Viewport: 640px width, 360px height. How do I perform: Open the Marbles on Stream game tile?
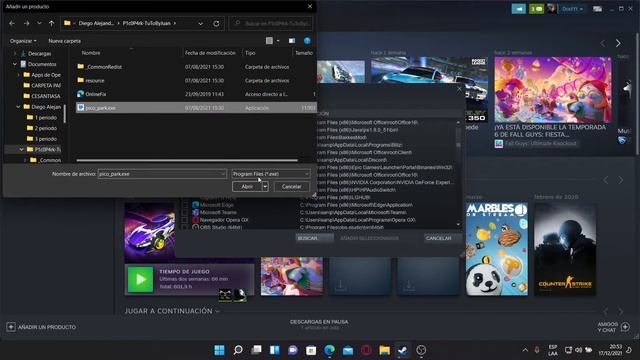[x=497, y=249]
